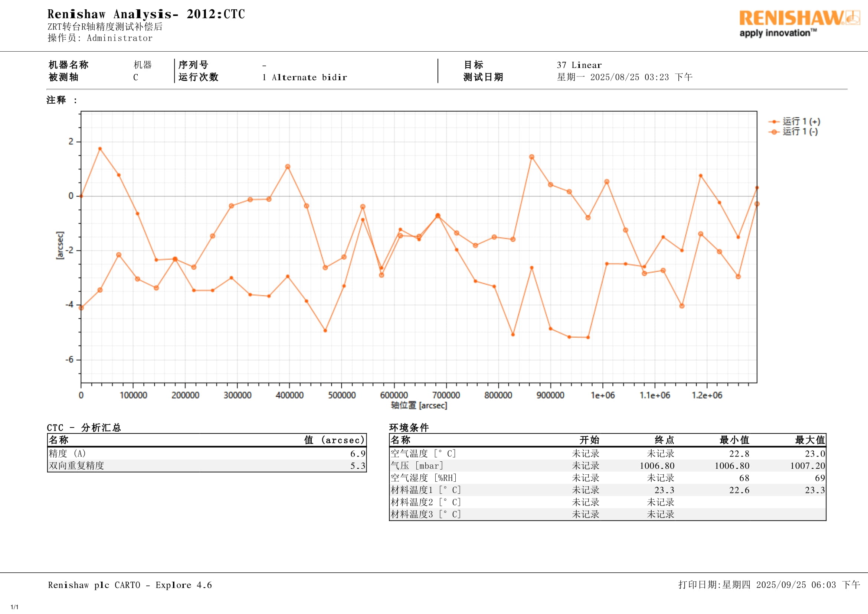The width and height of the screenshot is (868, 614).
Task: Click the 轴位置 [arcsec] x-axis label
Action: click(419, 406)
